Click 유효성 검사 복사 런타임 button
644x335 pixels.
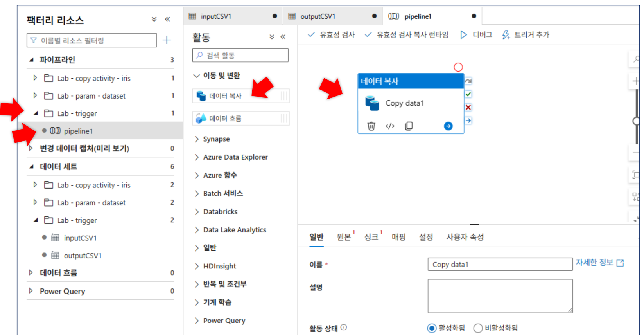407,35
